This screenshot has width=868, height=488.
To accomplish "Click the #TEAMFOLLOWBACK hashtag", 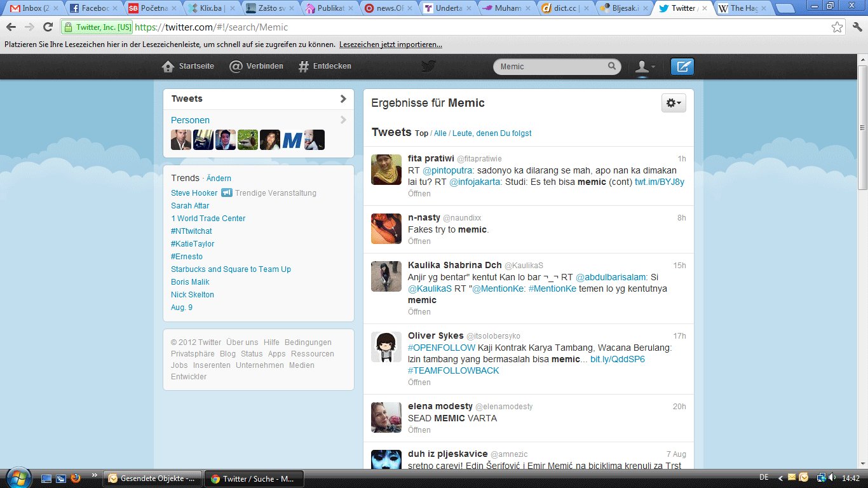I will pos(454,371).
